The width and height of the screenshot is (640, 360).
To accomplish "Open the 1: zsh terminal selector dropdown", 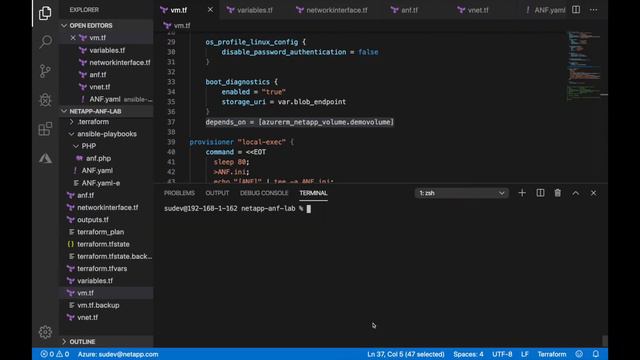I will (x=462, y=193).
